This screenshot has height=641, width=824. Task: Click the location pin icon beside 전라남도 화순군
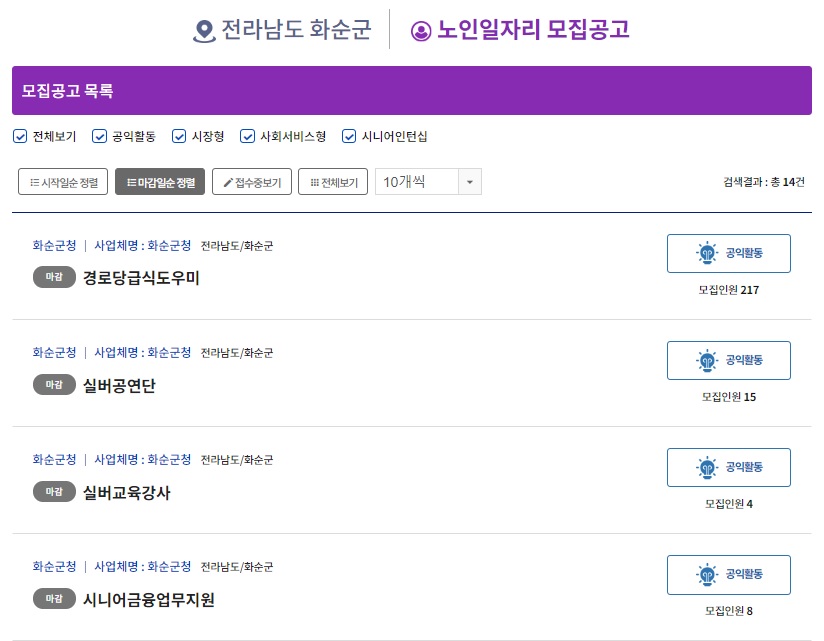pos(204,30)
